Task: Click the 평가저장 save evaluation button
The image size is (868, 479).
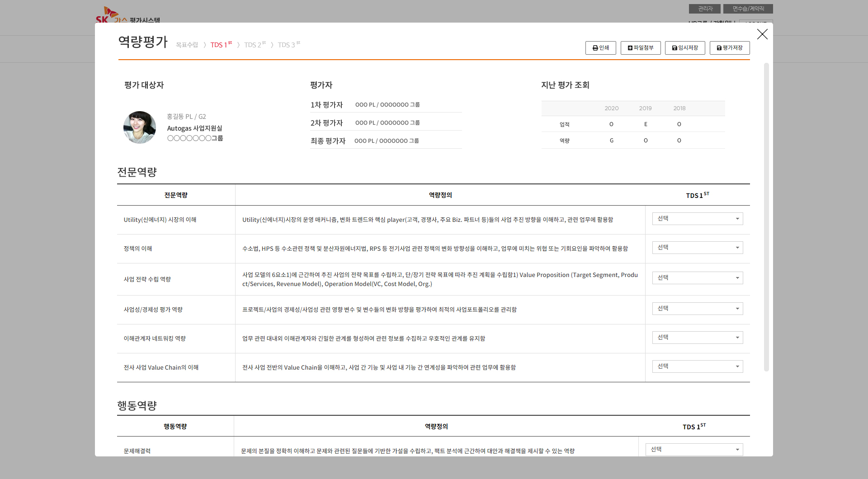Action: click(x=729, y=48)
